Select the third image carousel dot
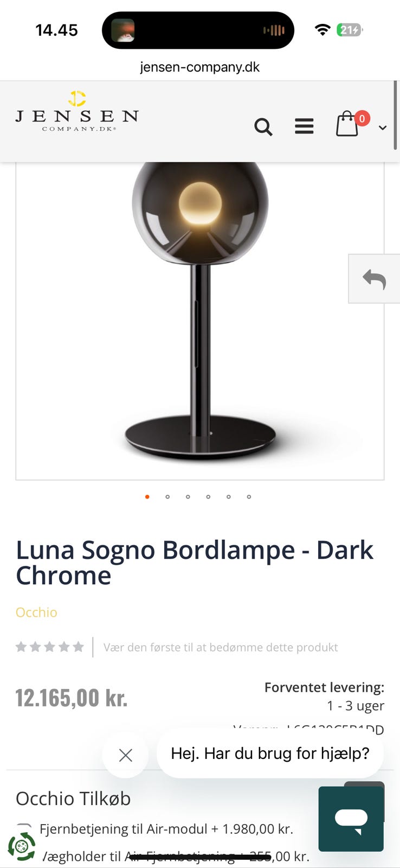 point(188,496)
